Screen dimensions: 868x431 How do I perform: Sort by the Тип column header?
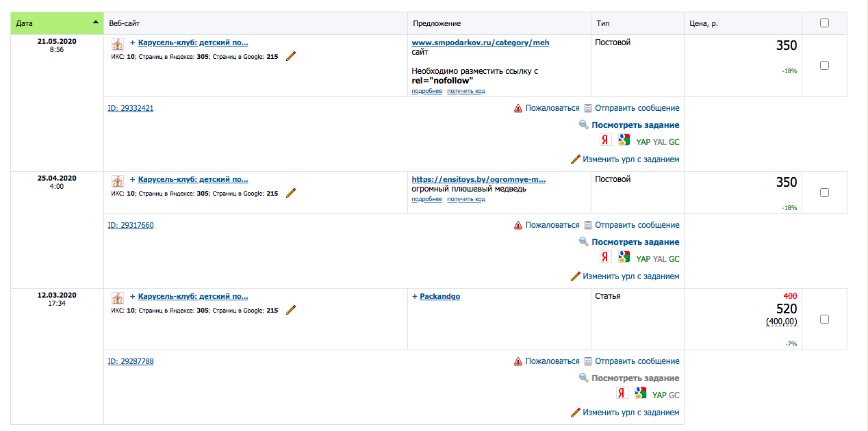pos(602,23)
